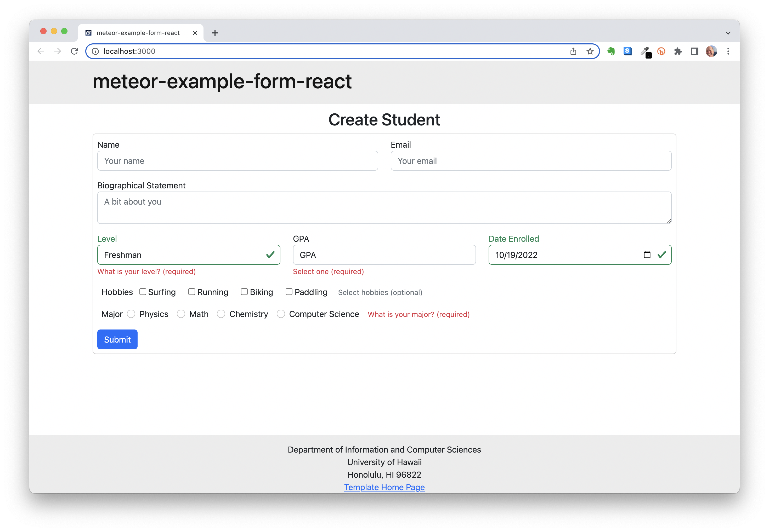The height and width of the screenshot is (532, 769).
Task: Expand the GPA select dropdown
Action: click(384, 255)
